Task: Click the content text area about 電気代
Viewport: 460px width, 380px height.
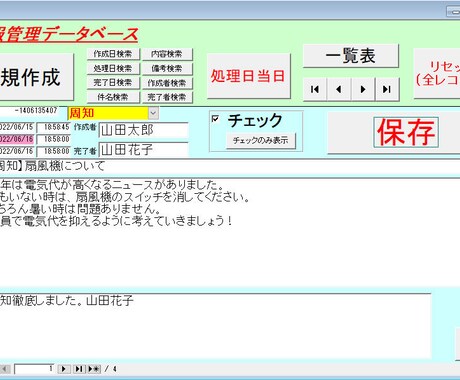Action: pyautogui.click(x=230, y=232)
